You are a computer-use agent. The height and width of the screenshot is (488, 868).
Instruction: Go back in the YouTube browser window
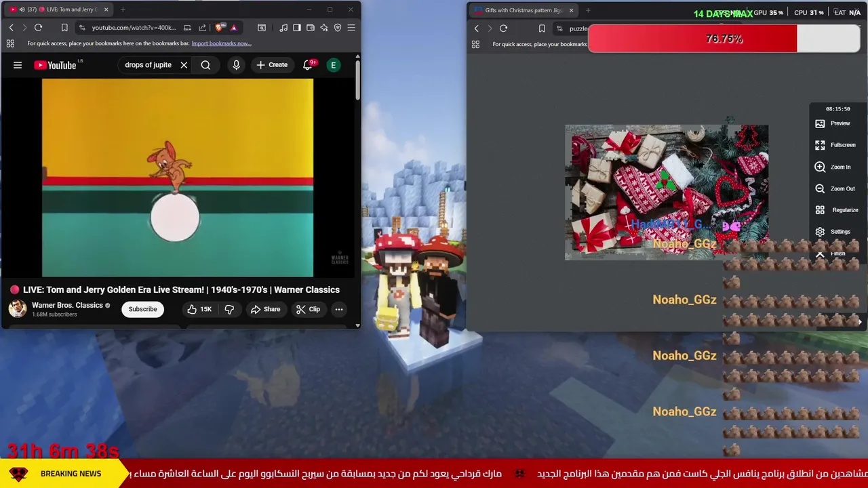pyautogui.click(x=11, y=28)
